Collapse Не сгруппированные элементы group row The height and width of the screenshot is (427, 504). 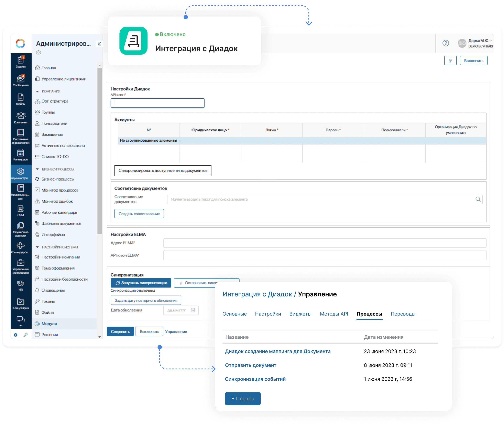(180, 141)
